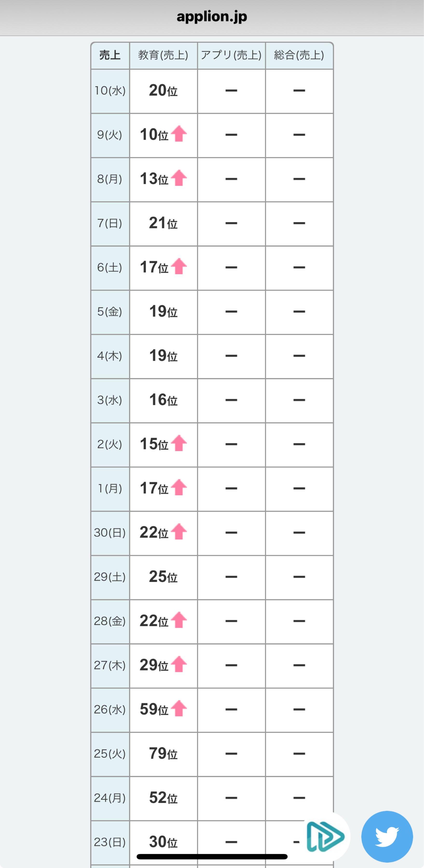
Task: Click pink up arrow beside 15位
Action: tap(179, 443)
